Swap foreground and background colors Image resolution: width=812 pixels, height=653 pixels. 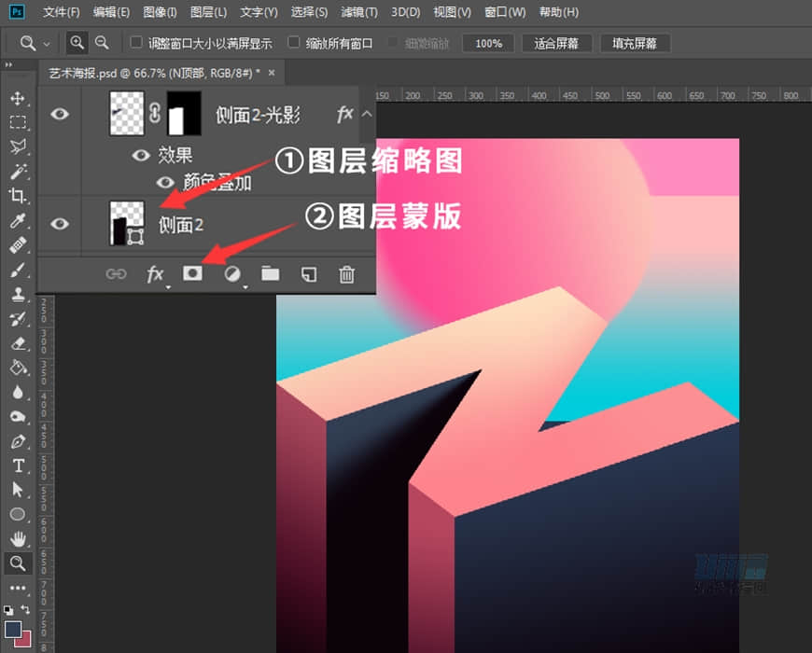coord(25,609)
